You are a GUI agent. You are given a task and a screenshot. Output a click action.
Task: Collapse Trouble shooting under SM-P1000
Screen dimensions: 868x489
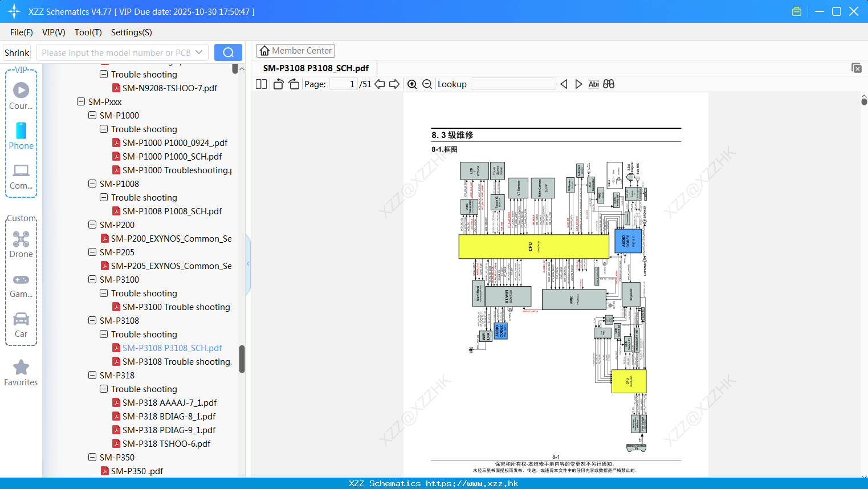pos(104,129)
